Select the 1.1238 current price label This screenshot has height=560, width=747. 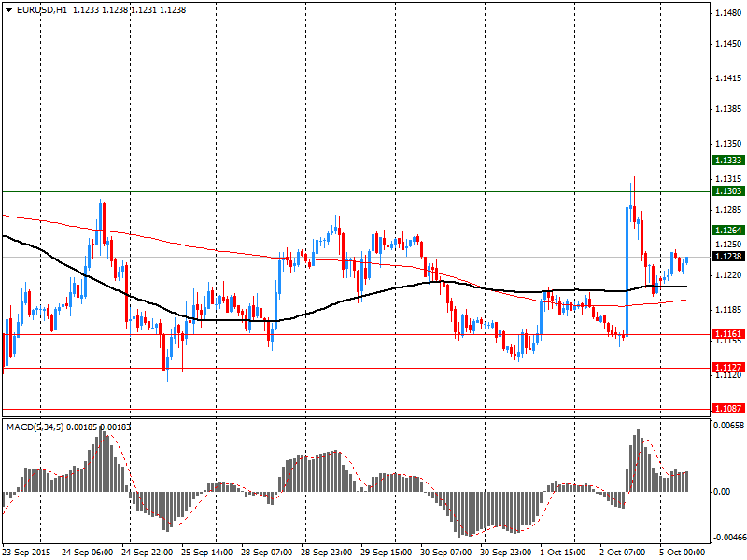click(x=728, y=257)
